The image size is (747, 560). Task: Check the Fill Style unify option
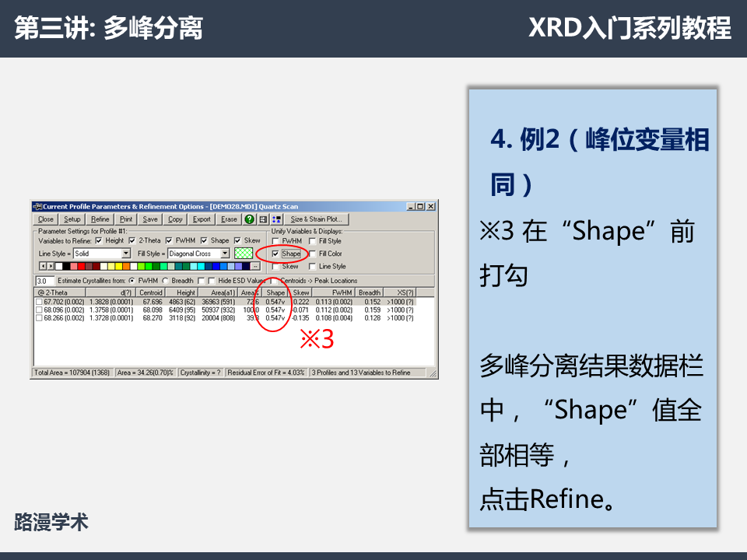(313, 241)
